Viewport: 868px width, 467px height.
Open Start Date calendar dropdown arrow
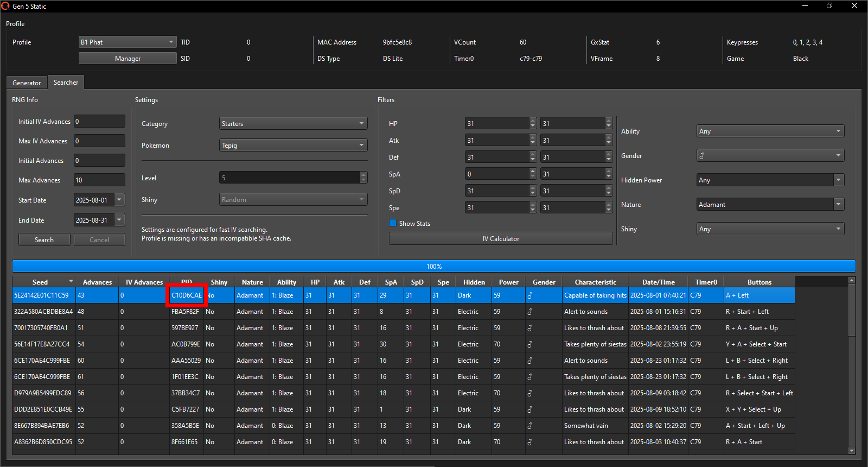coord(119,200)
